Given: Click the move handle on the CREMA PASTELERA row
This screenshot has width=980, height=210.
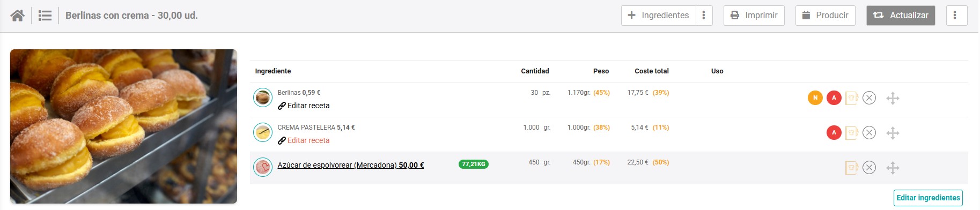Looking at the screenshot, I should coord(893,133).
